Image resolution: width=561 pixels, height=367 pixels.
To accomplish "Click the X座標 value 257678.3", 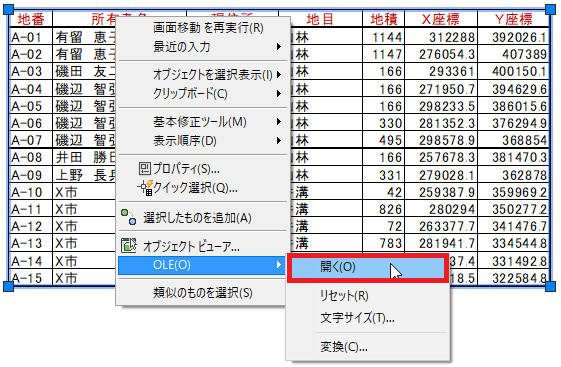I will pyautogui.click(x=447, y=157).
